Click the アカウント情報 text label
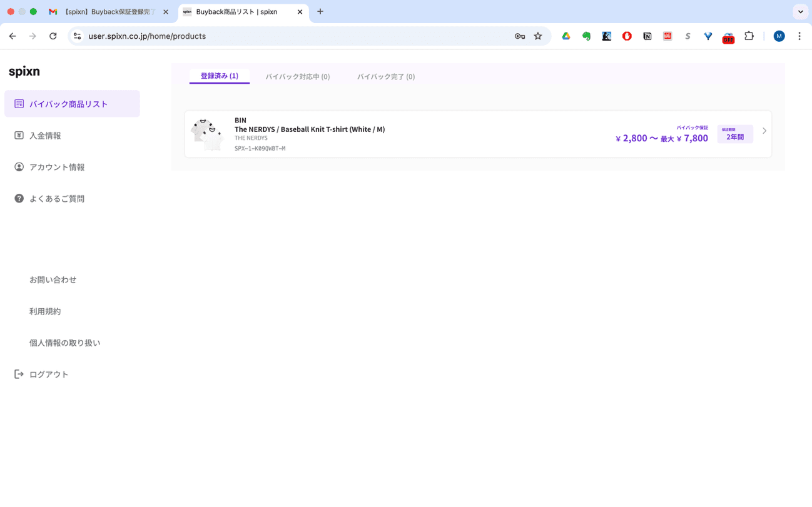Image resolution: width=812 pixels, height=507 pixels. coord(57,167)
